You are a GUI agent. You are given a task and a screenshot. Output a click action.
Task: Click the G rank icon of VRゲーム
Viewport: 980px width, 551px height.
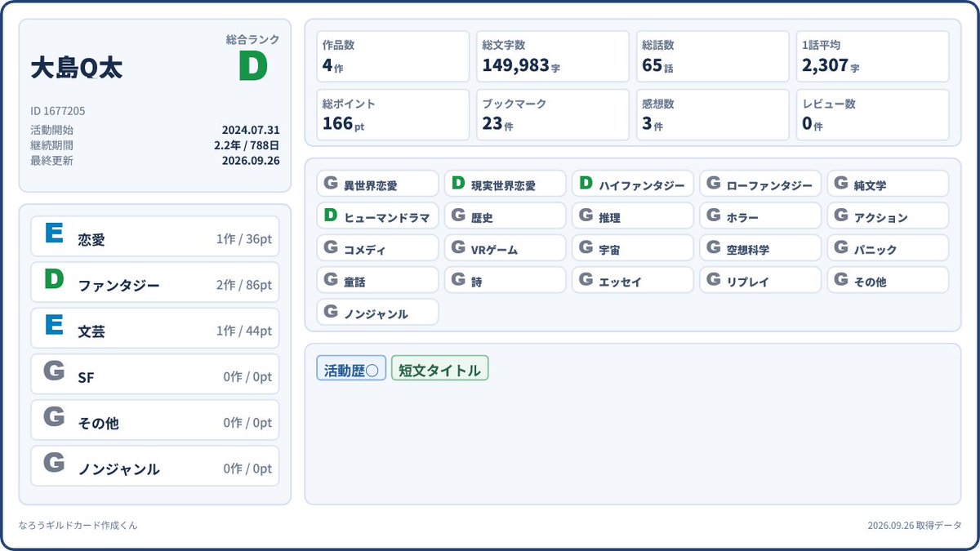coord(458,247)
